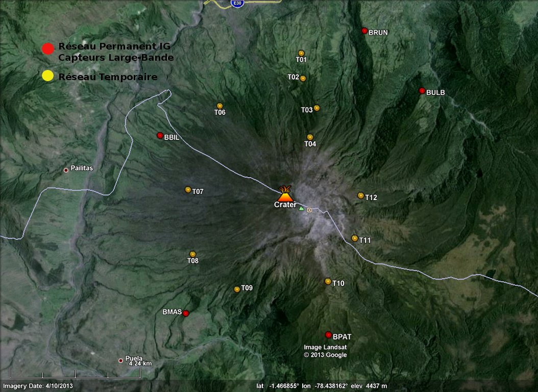Click the red BMAS station marker
This screenshot has height=392, width=538.
coord(186,313)
